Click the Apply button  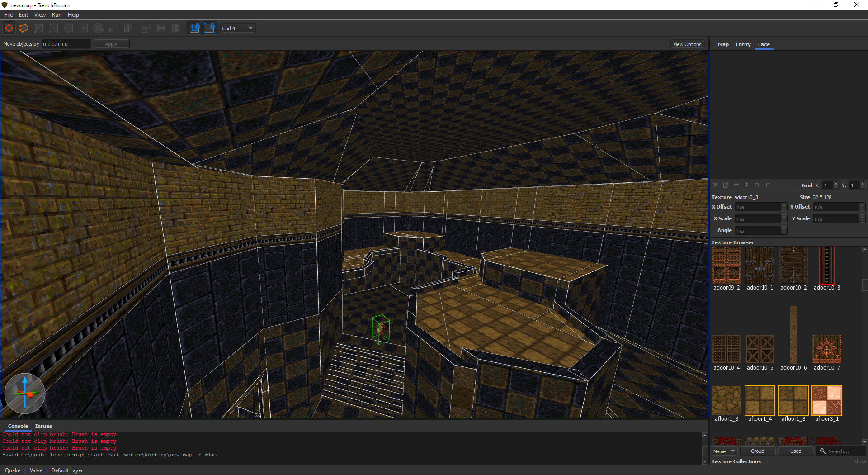[111, 44]
